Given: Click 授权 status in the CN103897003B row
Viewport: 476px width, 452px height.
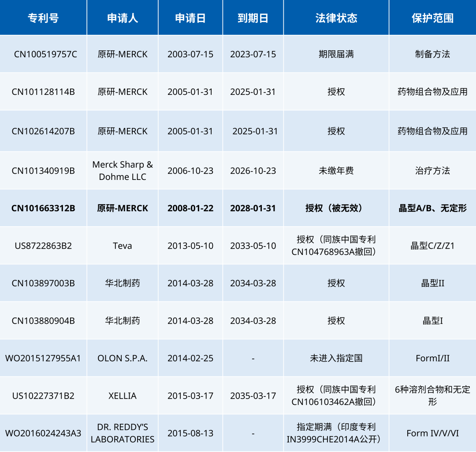Looking at the screenshot, I should pyautogui.click(x=336, y=284).
